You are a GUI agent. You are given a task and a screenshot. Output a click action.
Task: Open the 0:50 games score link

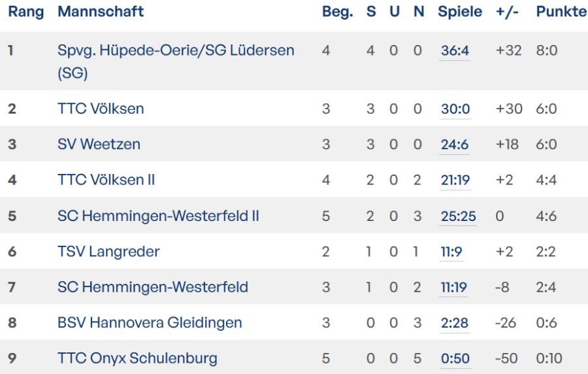tap(455, 358)
